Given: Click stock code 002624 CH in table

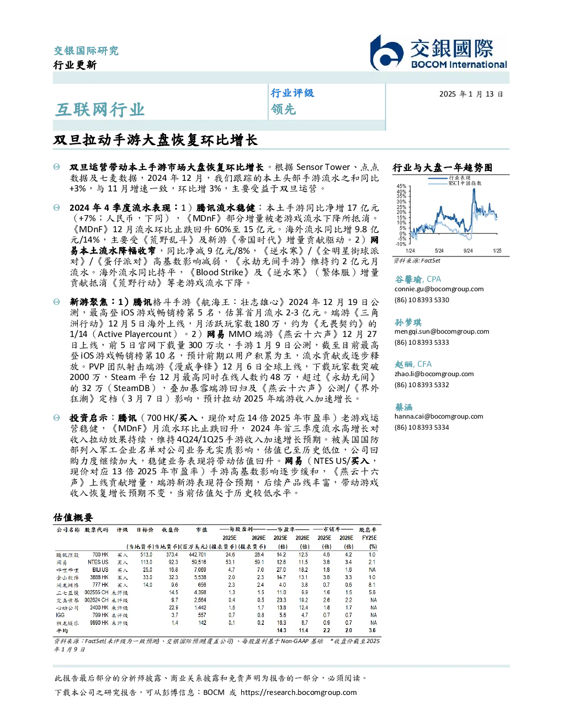Looking at the screenshot, I should 97,600.
